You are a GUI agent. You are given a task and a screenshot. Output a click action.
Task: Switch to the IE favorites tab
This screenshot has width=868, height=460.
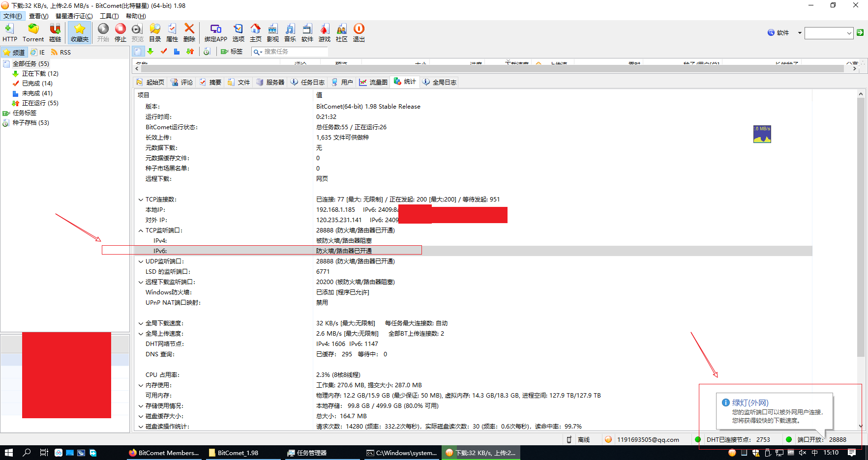tap(37, 52)
